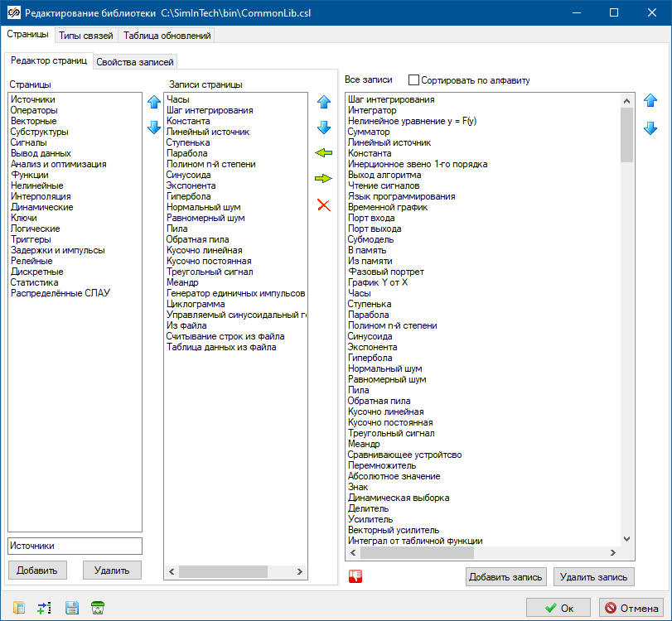Viewport: 672px width, 621px height.
Task: Click the red X delete icon
Action: pos(323,205)
